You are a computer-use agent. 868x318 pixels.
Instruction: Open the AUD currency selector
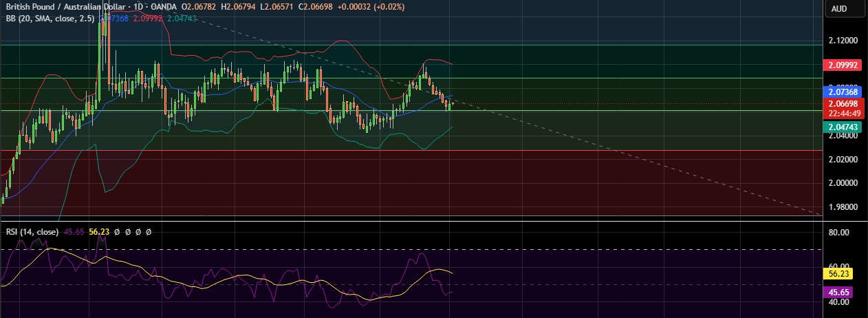(839, 9)
